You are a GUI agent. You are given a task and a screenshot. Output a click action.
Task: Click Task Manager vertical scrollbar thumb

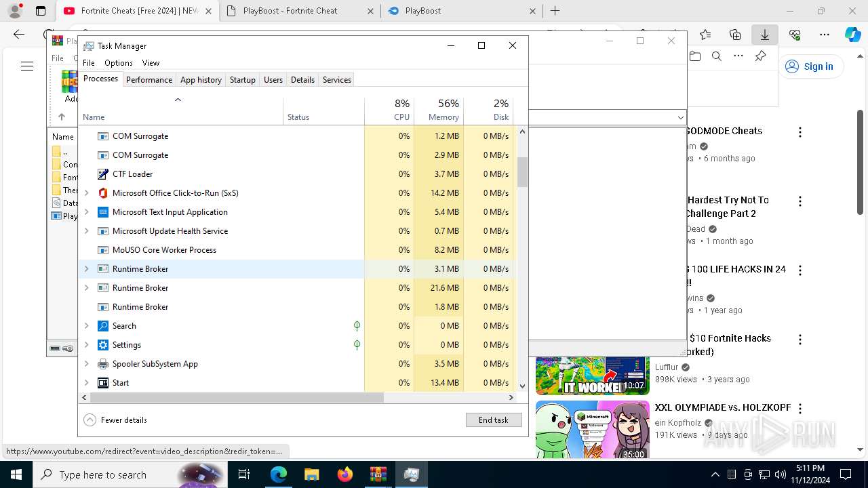coord(522,172)
